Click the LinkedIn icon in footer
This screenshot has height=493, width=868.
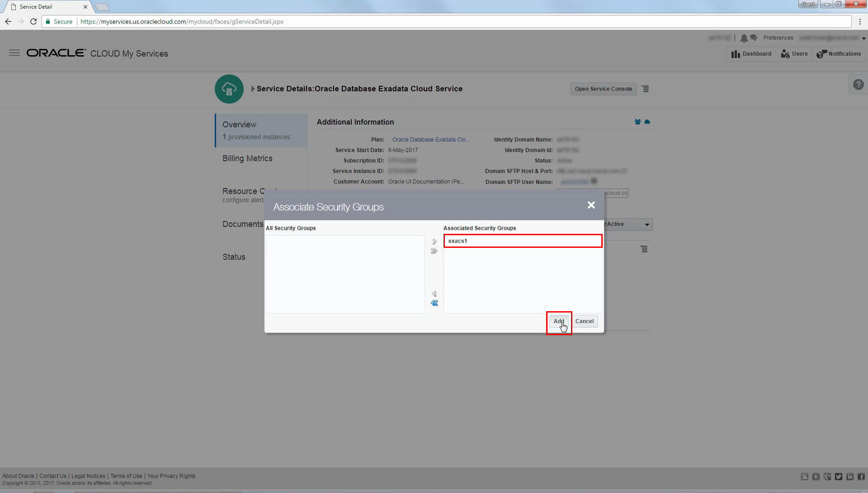click(850, 477)
